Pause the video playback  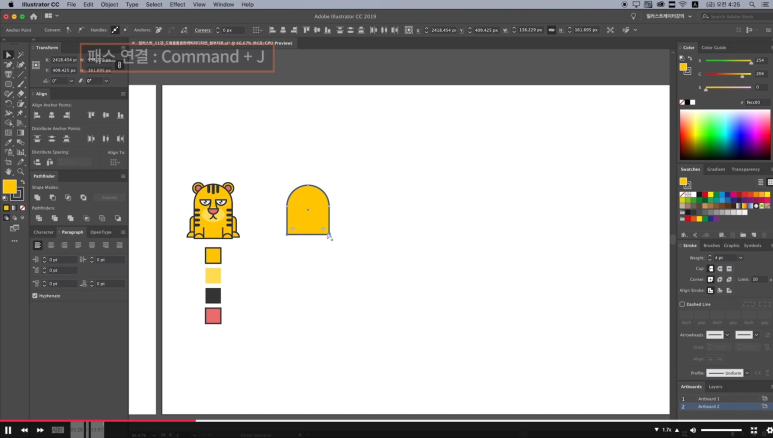(x=8, y=430)
